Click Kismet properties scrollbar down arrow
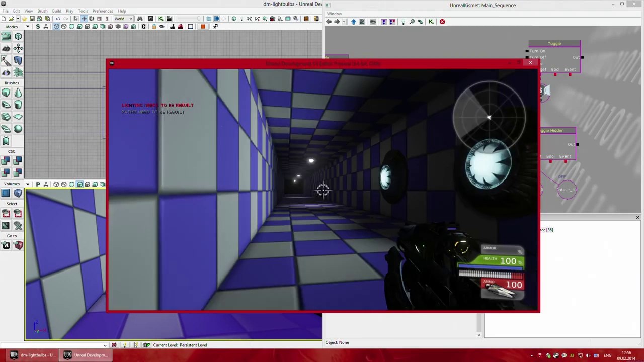Image resolution: width=644 pixels, height=362 pixels. tap(479, 335)
